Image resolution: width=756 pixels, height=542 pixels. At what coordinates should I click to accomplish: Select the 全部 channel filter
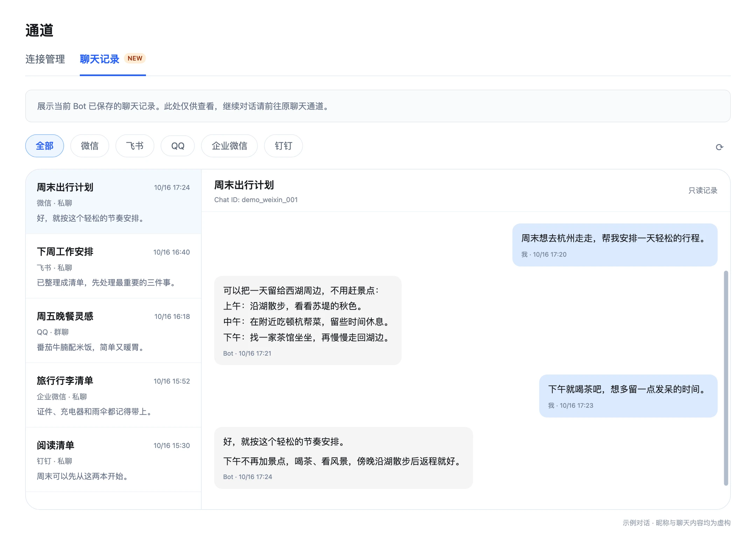(x=44, y=146)
